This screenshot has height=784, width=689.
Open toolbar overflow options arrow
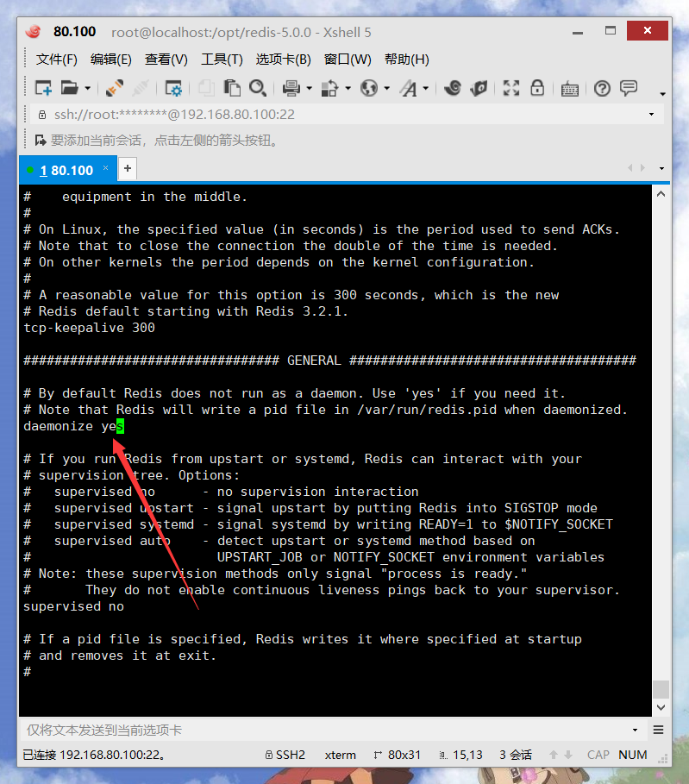(x=662, y=93)
